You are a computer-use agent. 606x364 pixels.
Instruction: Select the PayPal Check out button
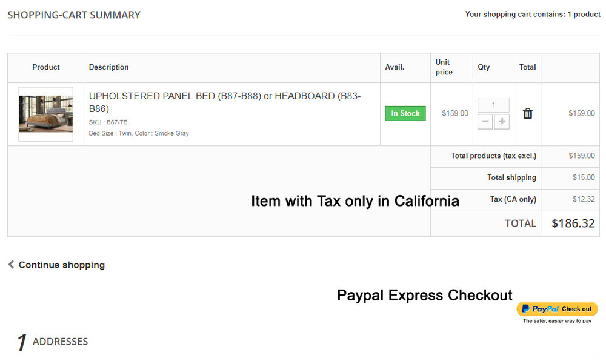click(556, 309)
